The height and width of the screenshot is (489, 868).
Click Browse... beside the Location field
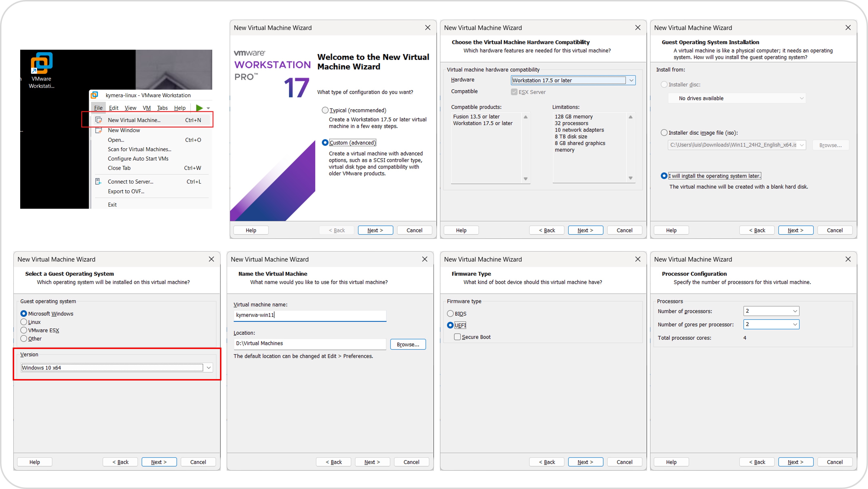tap(408, 345)
